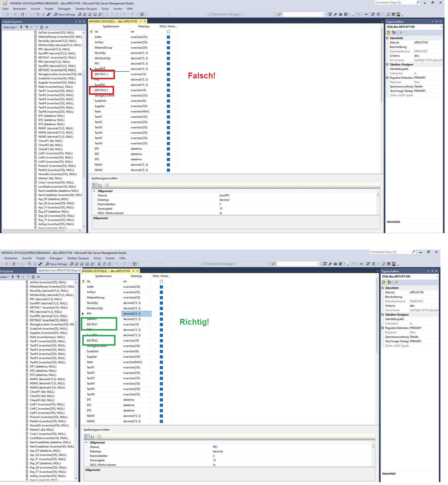Click the refresh icon in upper Objekt-Explorer toolbar
448x485 pixels.
(x=41, y=27)
